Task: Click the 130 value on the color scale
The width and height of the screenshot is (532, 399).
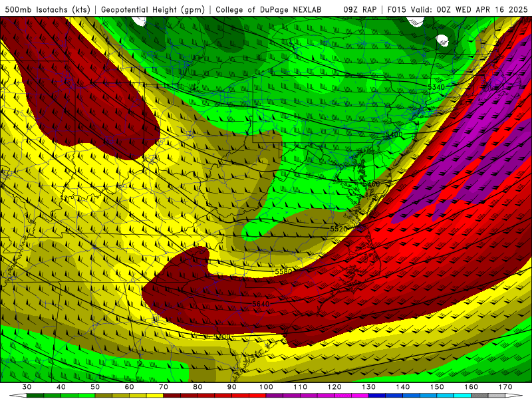Action: [368, 387]
